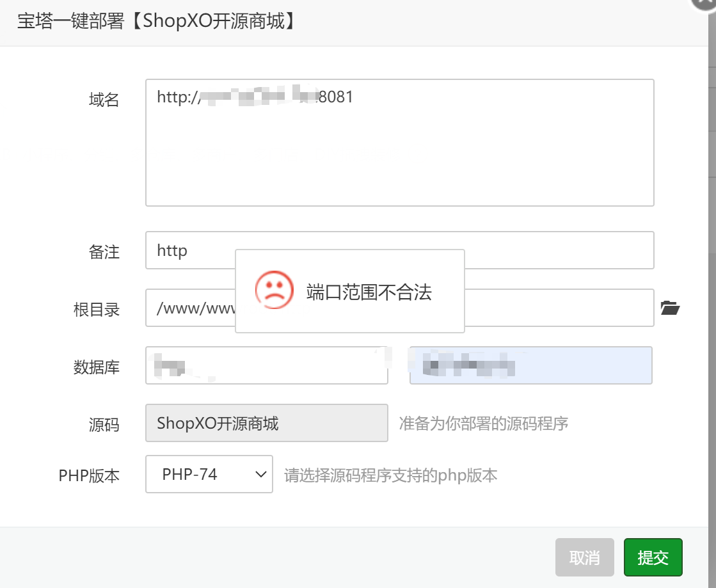Expand the PHP-74 version dropdown
The height and width of the screenshot is (588, 716).
[x=209, y=474]
